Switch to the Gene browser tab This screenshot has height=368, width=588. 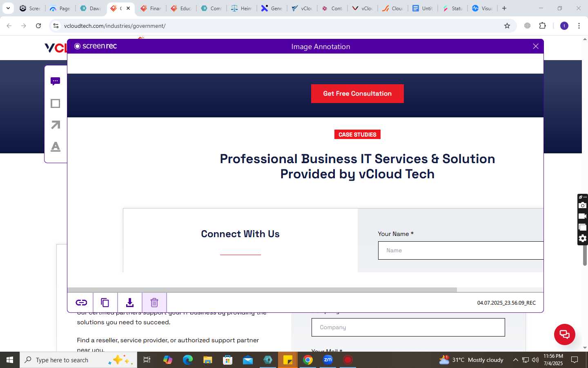click(x=272, y=8)
